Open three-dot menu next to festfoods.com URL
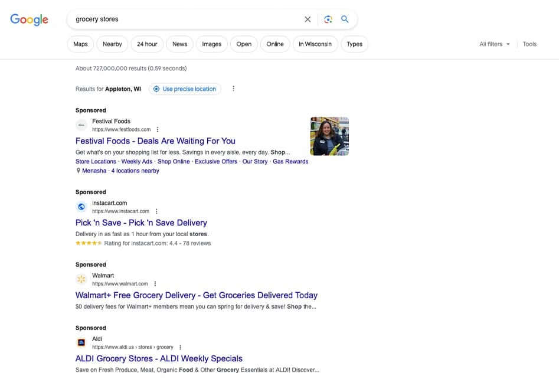 coord(158,130)
